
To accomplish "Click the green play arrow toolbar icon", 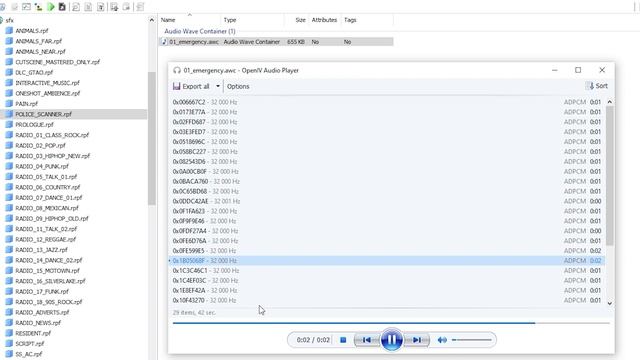I will (x=51, y=7).
